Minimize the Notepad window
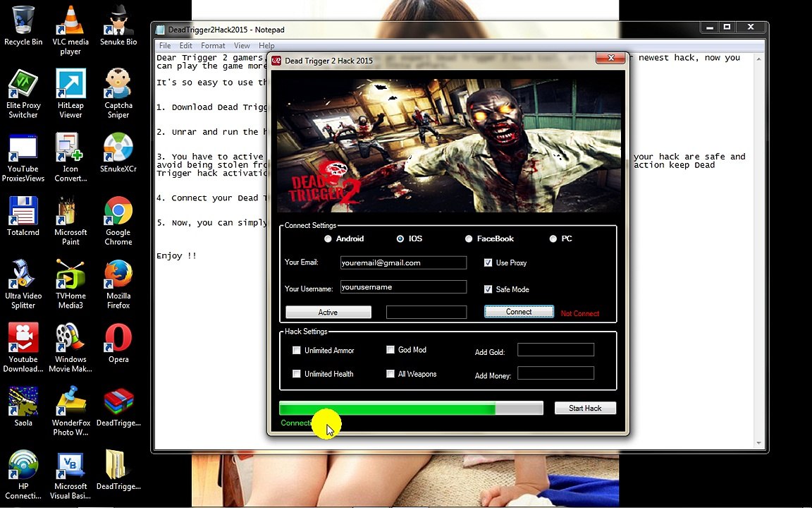This screenshot has width=812, height=508. click(x=710, y=27)
